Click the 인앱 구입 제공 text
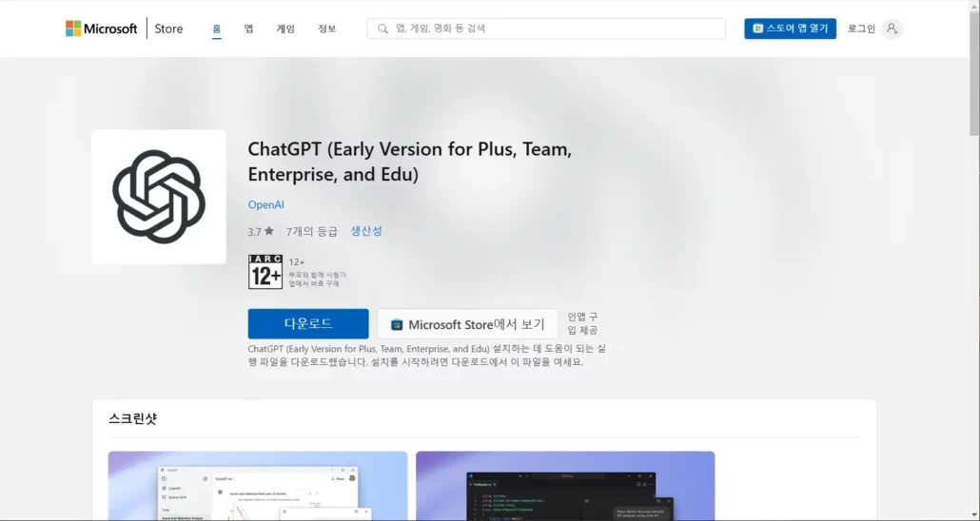The height and width of the screenshot is (521, 980). (582, 323)
